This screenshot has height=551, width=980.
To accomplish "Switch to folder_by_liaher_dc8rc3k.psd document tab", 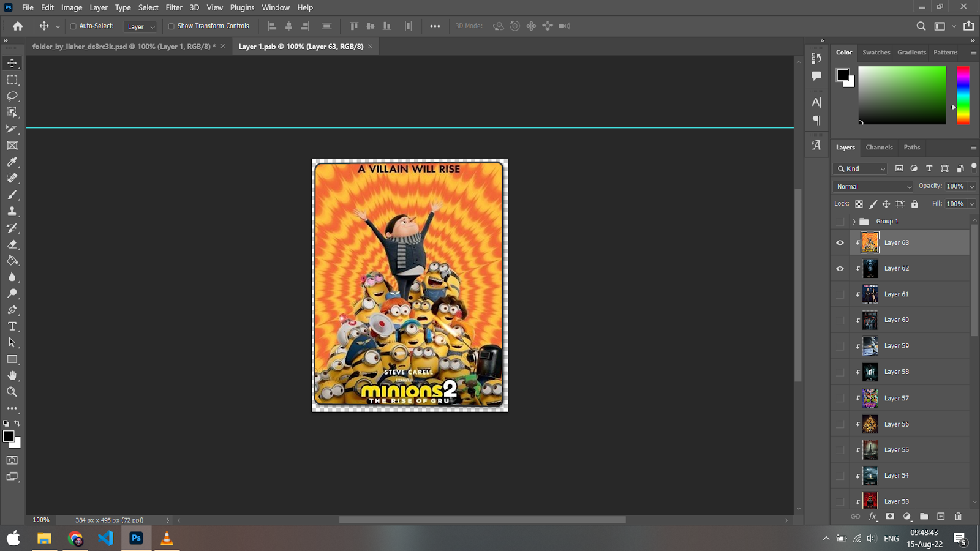I will (x=124, y=47).
